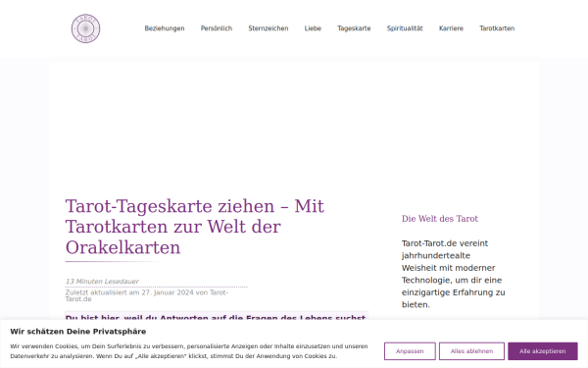Click the 13 Minuten Lesedauer text
This screenshot has width=588, height=368.
click(102, 282)
